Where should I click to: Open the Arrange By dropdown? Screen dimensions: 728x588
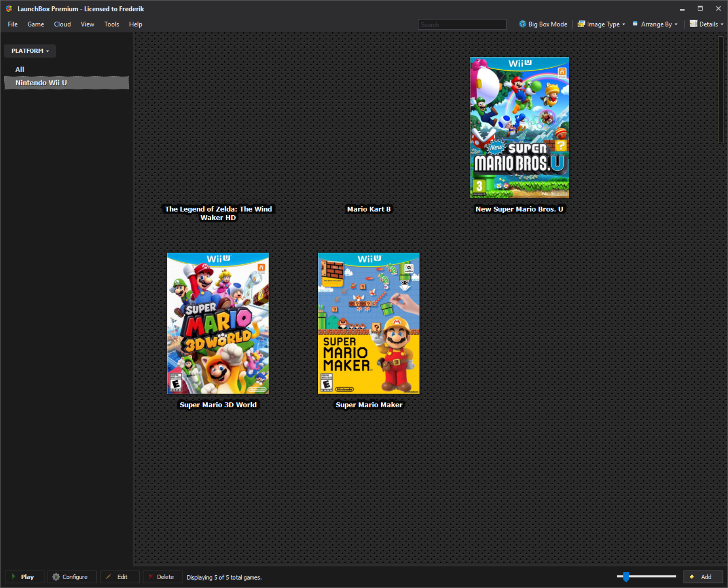(x=655, y=24)
